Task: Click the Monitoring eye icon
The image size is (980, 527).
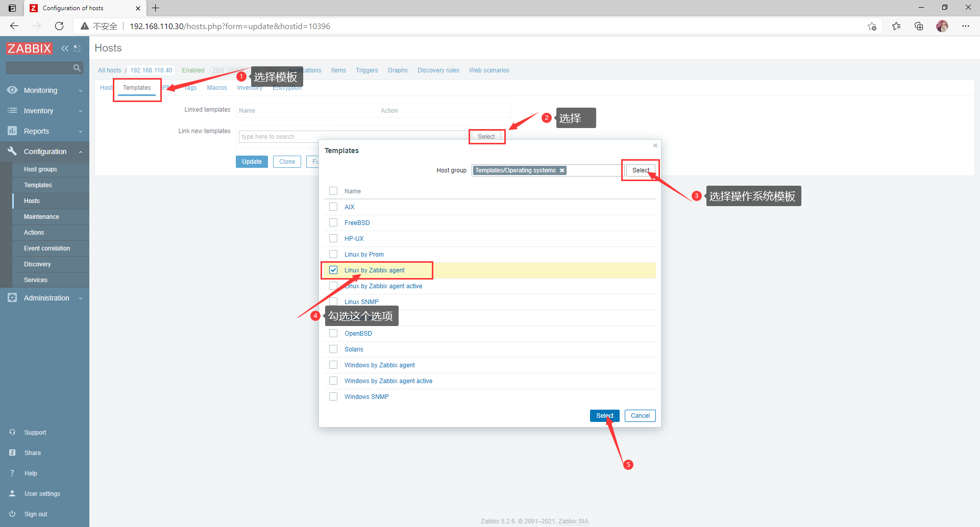Action: [x=12, y=90]
